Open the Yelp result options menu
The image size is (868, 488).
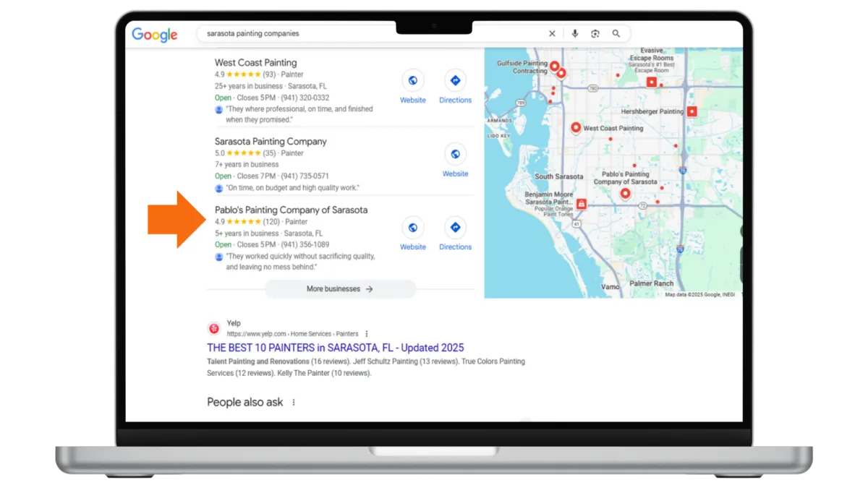[x=367, y=334]
